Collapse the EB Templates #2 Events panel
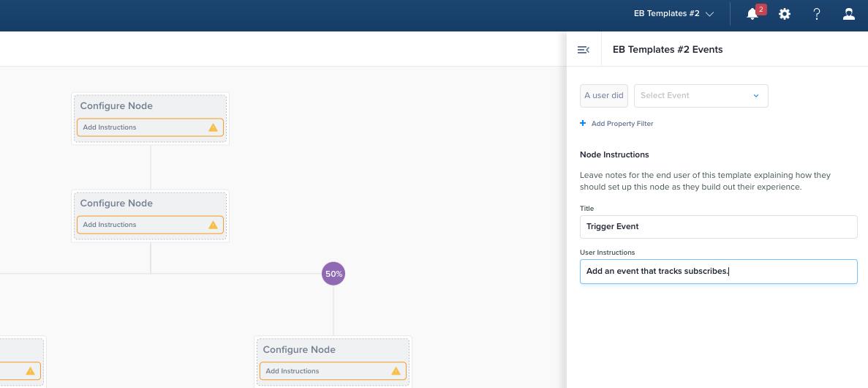 583,50
